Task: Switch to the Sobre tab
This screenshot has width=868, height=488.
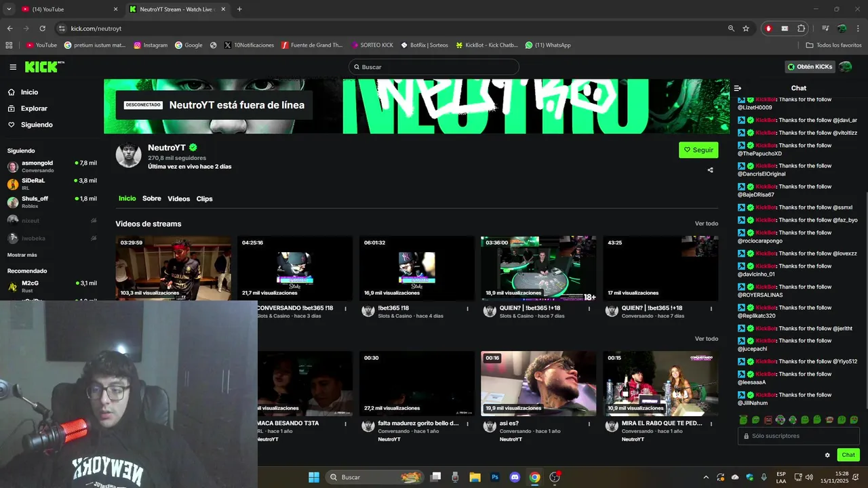Action: (x=152, y=199)
